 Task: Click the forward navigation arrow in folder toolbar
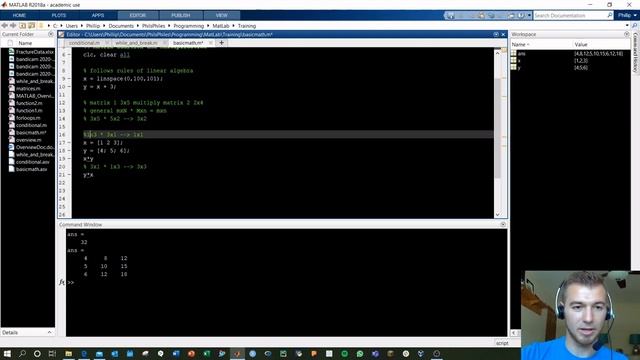tap(13, 25)
